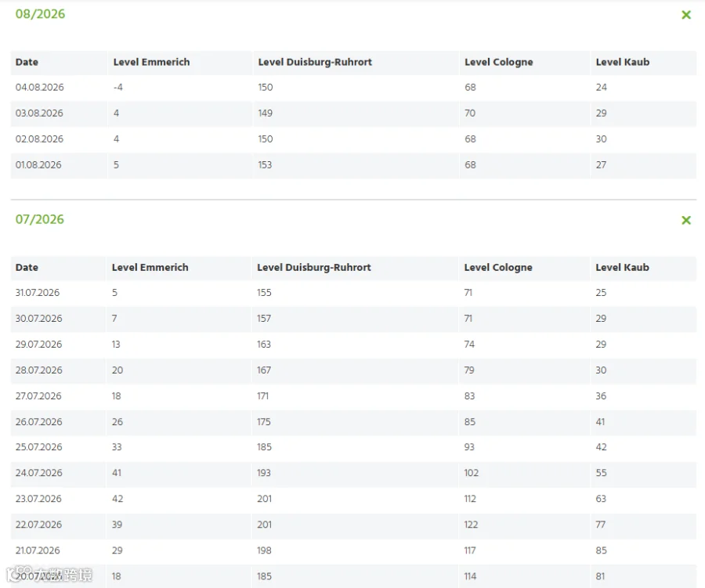This screenshot has height=588, width=705.
Task: Click the 01.08.2026 date cell
Action: tap(38, 165)
